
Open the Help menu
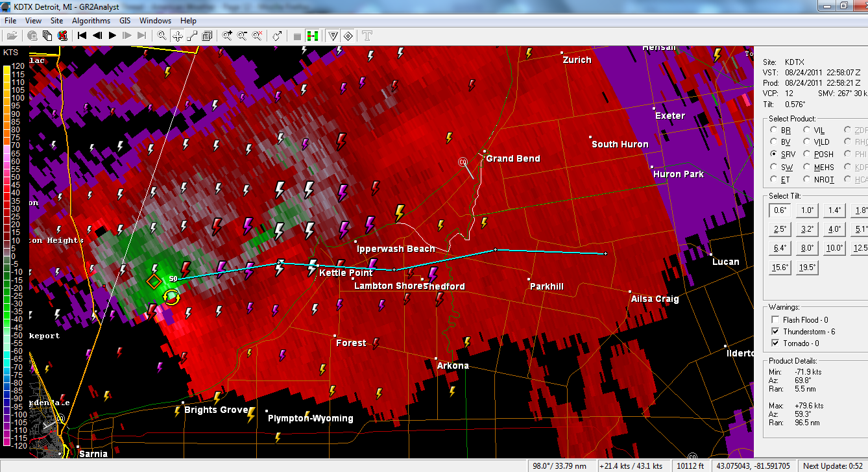tap(188, 21)
